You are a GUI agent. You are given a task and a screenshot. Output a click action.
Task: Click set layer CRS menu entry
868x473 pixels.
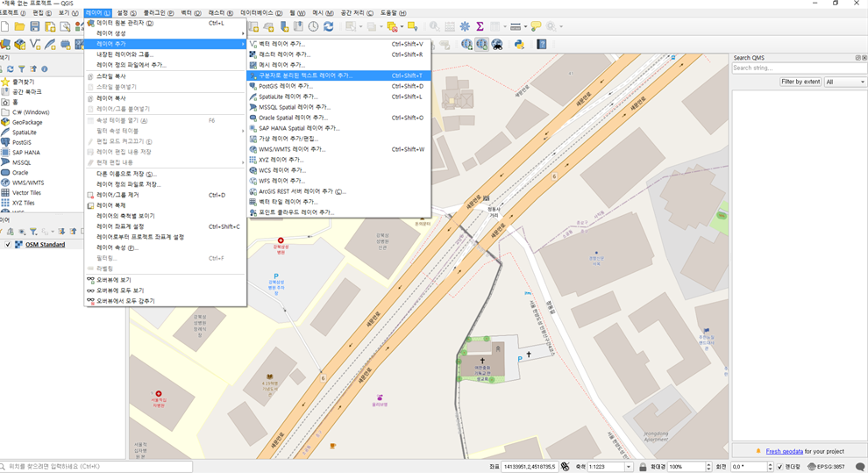pos(165,226)
